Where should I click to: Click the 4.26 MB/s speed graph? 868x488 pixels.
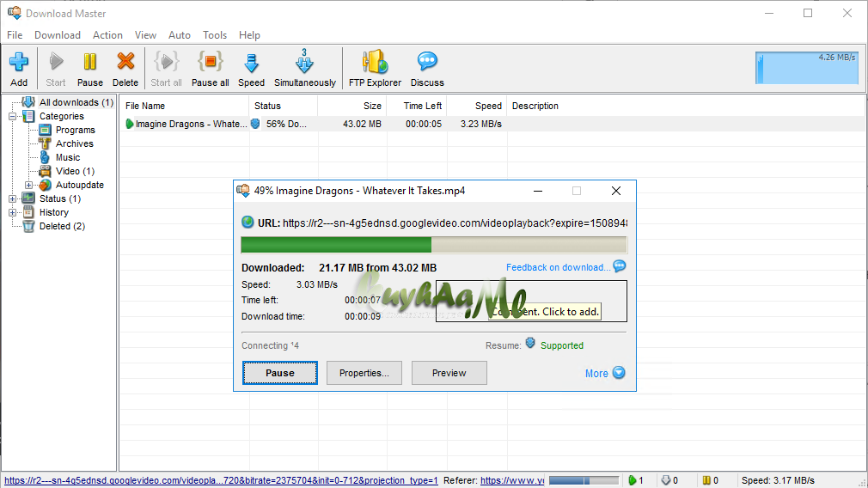click(807, 68)
